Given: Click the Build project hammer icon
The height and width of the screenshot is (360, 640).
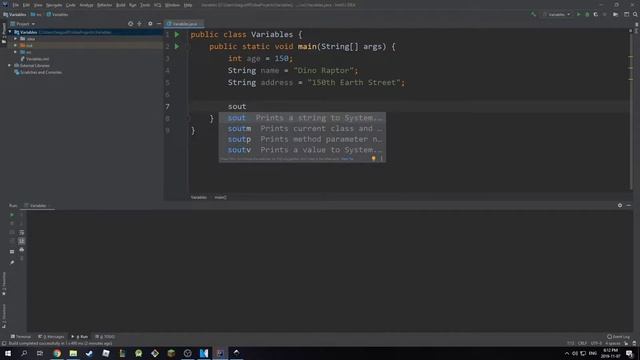Looking at the screenshot, I should click(x=533, y=14).
